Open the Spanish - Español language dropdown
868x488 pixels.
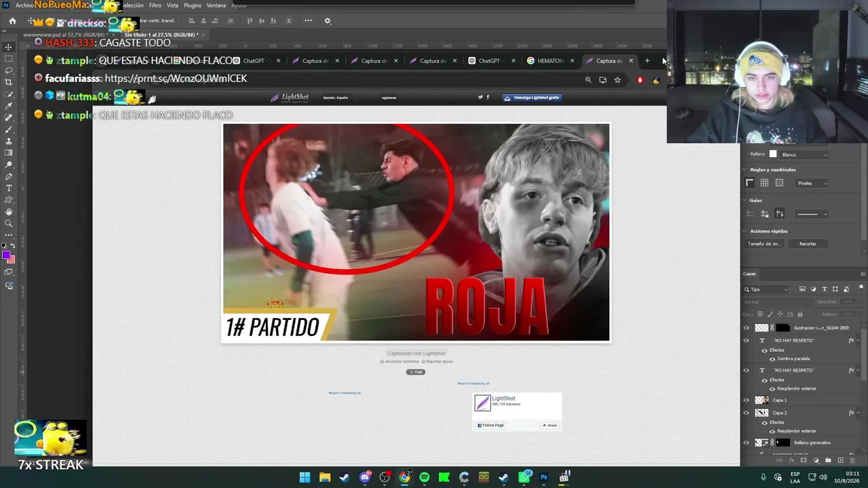click(x=336, y=98)
